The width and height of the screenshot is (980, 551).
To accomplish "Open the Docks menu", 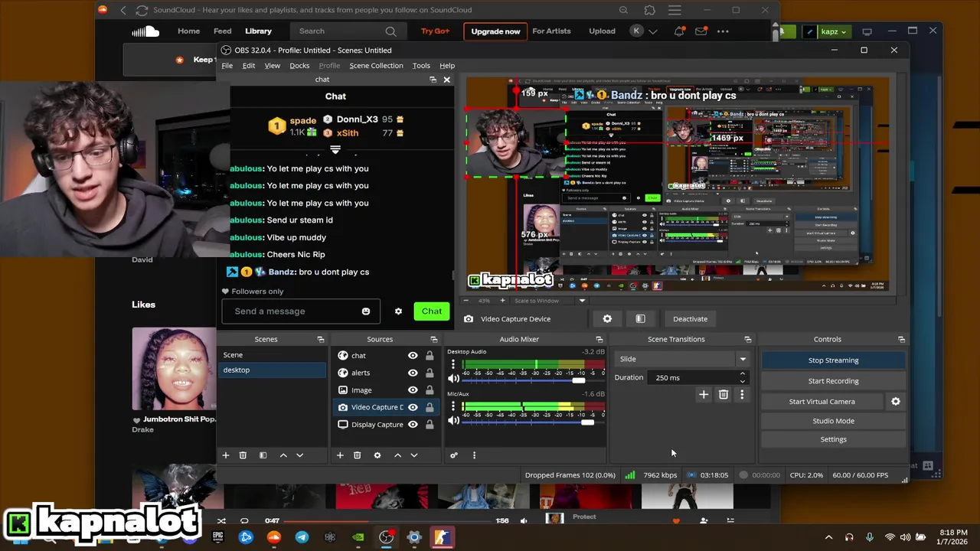I will (299, 66).
